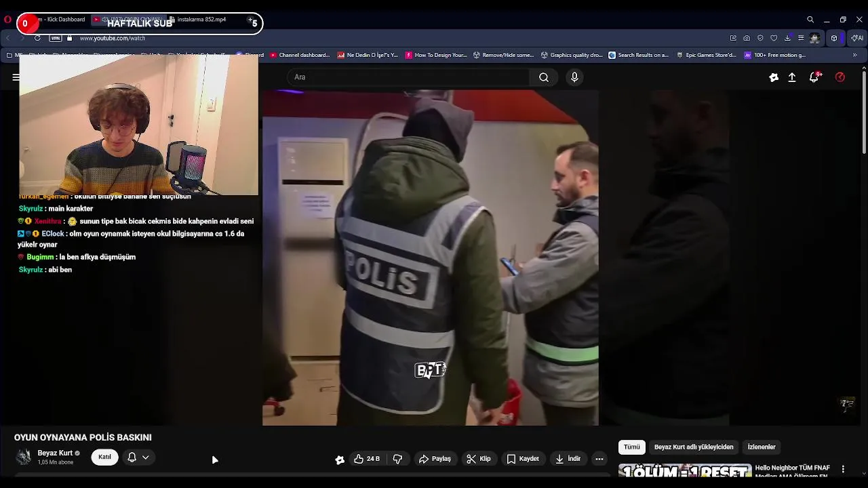Open the Channel dashboard bookmark
The height and width of the screenshot is (488, 868).
[x=300, y=55]
